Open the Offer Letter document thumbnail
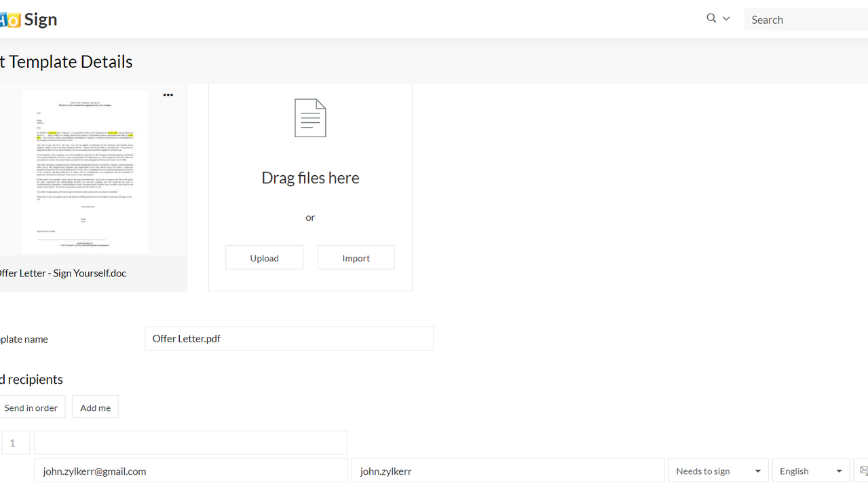The width and height of the screenshot is (868, 489). tap(85, 172)
